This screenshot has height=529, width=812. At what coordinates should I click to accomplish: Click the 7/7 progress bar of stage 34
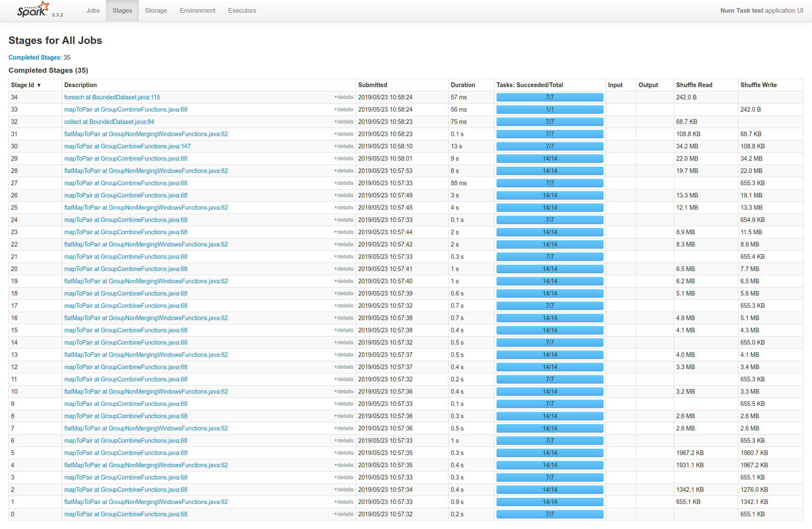point(550,97)
